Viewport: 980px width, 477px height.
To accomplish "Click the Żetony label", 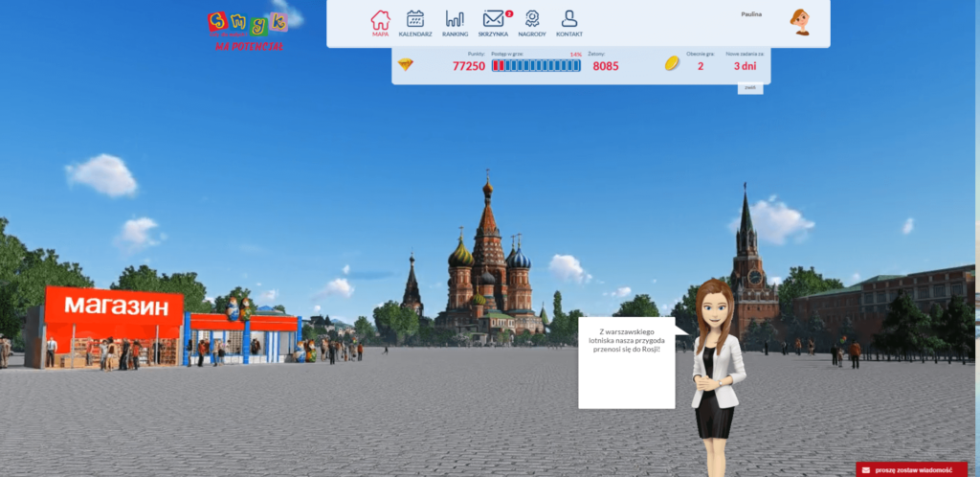I will [596, 54].
